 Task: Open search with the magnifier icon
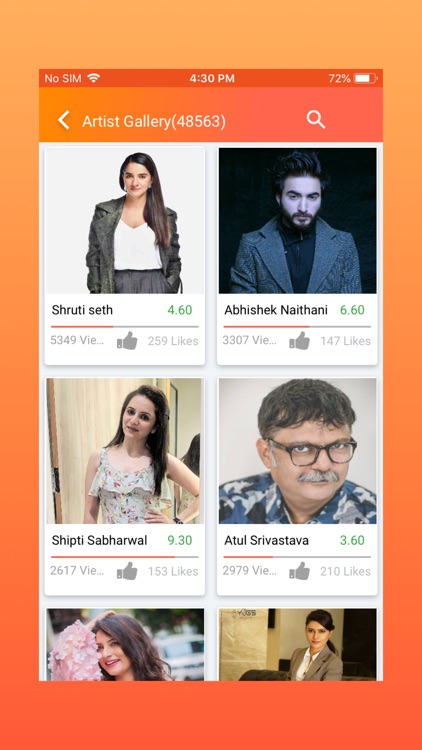tap(316, 120)
